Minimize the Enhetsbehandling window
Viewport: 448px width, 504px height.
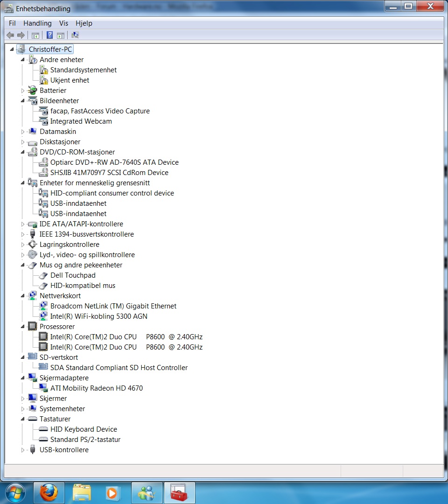click(393, 6)
